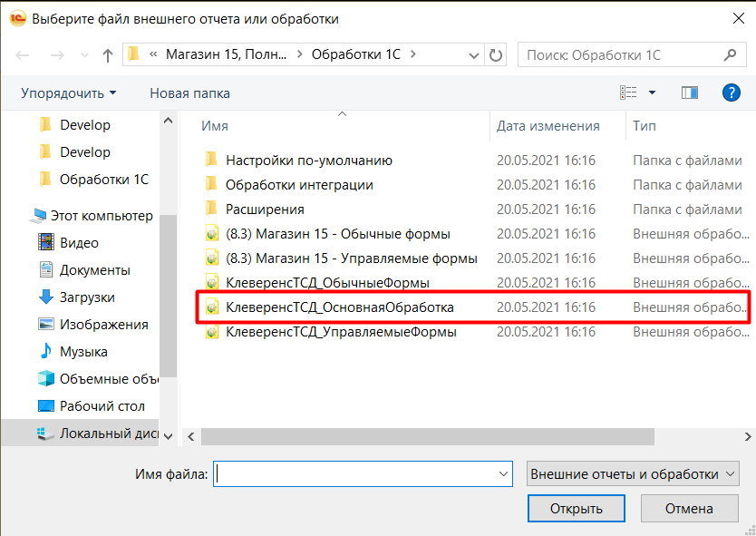This screenshot has width=756, height=536.
Task: Open 'Внешние отчеты и обработки' file type dropdown
Action: pos(633,474)
